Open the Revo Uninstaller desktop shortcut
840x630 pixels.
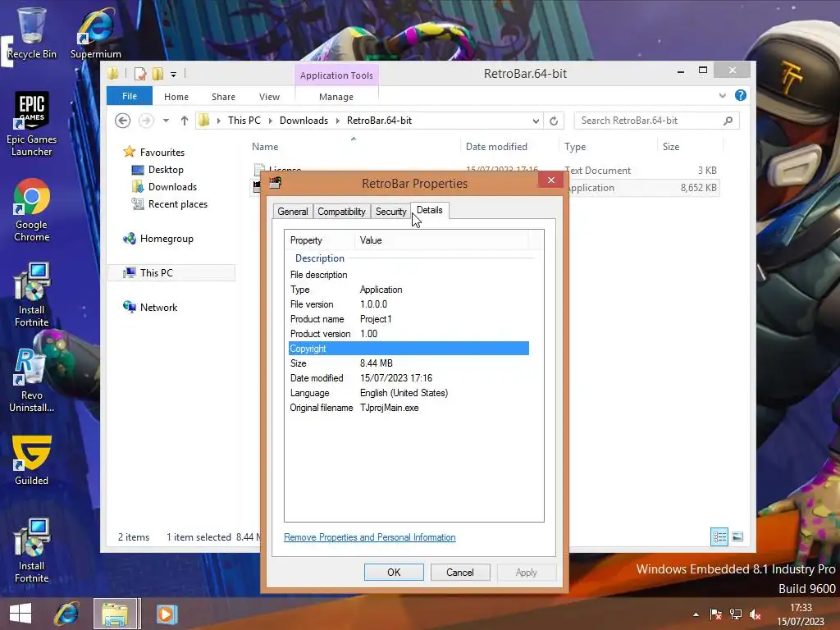click(31, 381)
